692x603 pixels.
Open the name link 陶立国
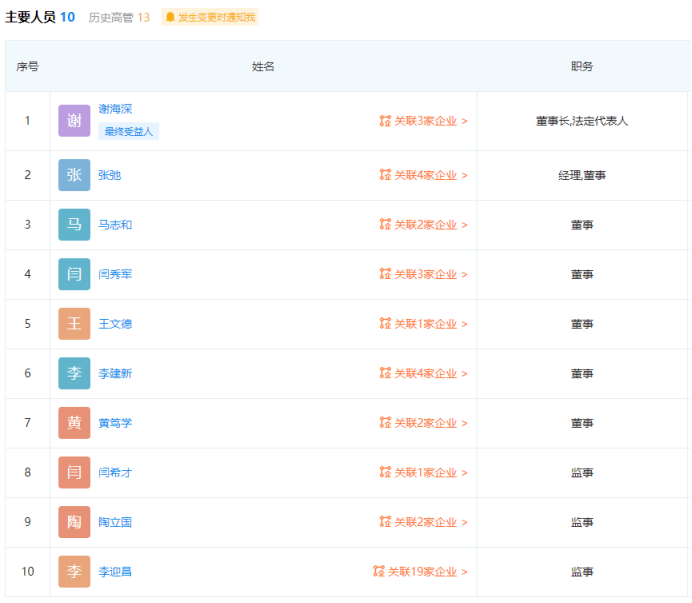coord(115,522)
